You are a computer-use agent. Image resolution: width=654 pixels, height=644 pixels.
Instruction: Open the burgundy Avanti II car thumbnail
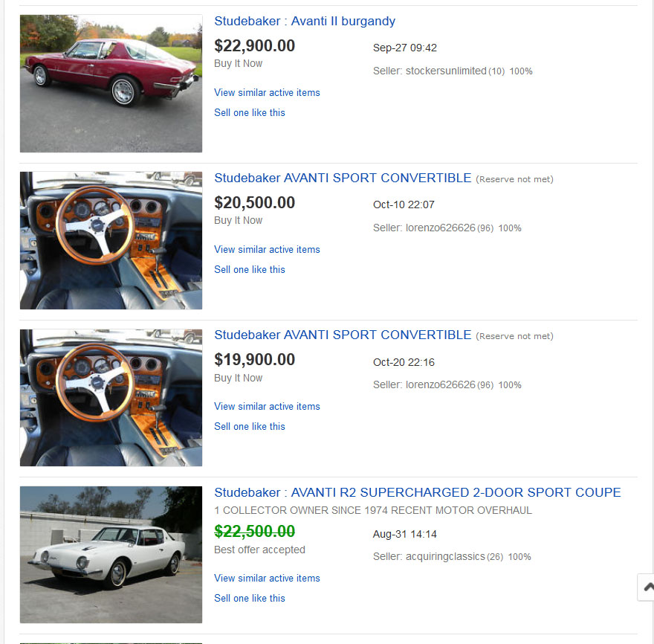(111, 83)
